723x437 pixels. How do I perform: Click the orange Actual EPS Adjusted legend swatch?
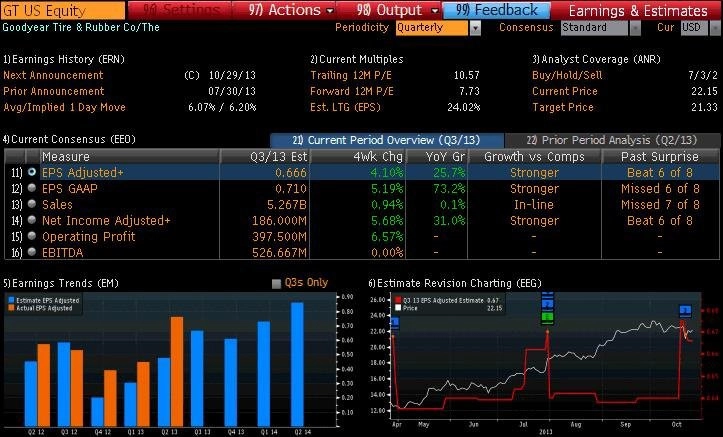[x=11, y=307]
